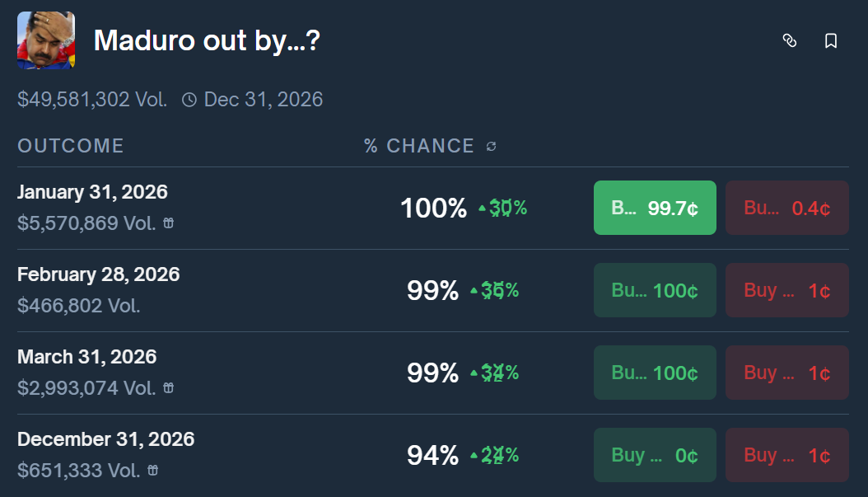Buy No at 1¢ for February 28
The image size is (868, 497).
(786, 290)
